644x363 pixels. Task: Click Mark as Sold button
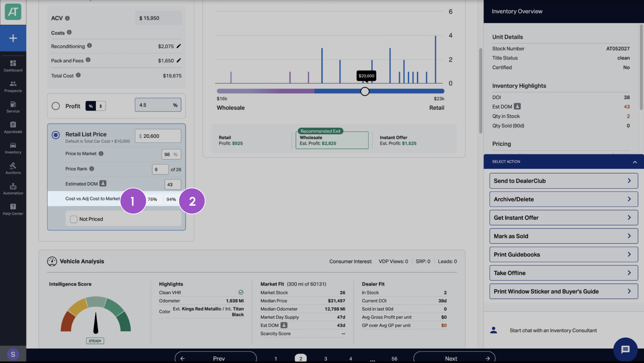point(563,236)
